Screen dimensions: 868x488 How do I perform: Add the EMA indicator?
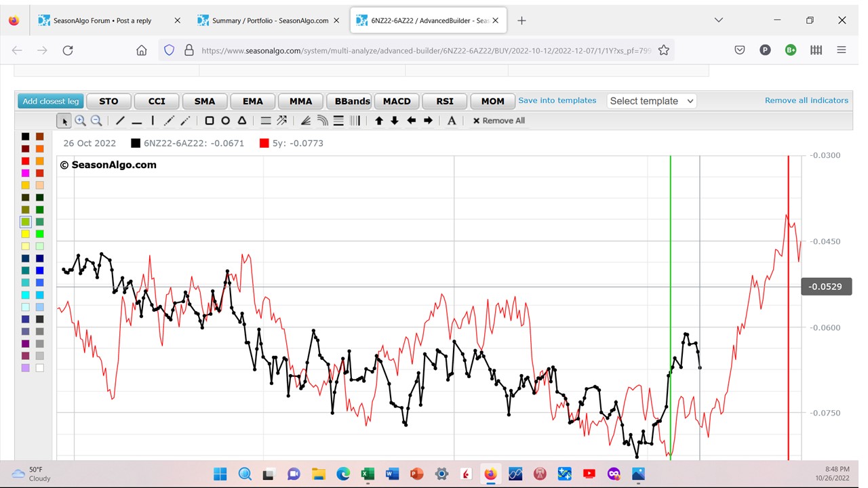click(253, 101)
